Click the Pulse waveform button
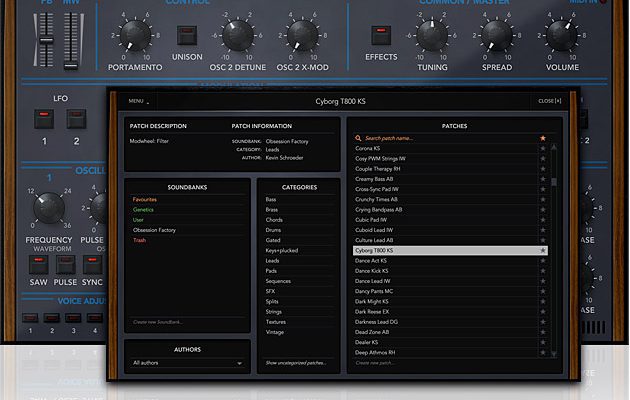630x400 pixels. (x=65, y=265)
